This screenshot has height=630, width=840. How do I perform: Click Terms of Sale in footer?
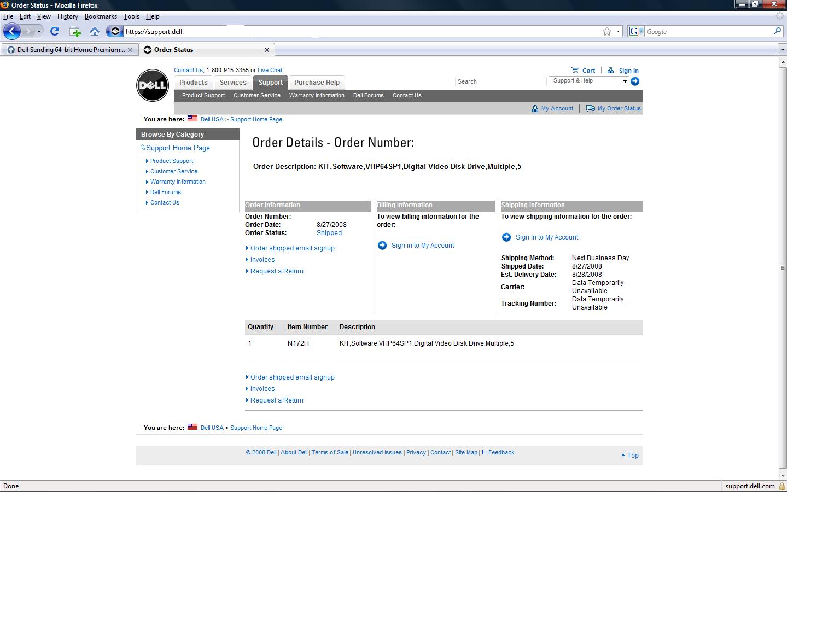pos(330,452)
